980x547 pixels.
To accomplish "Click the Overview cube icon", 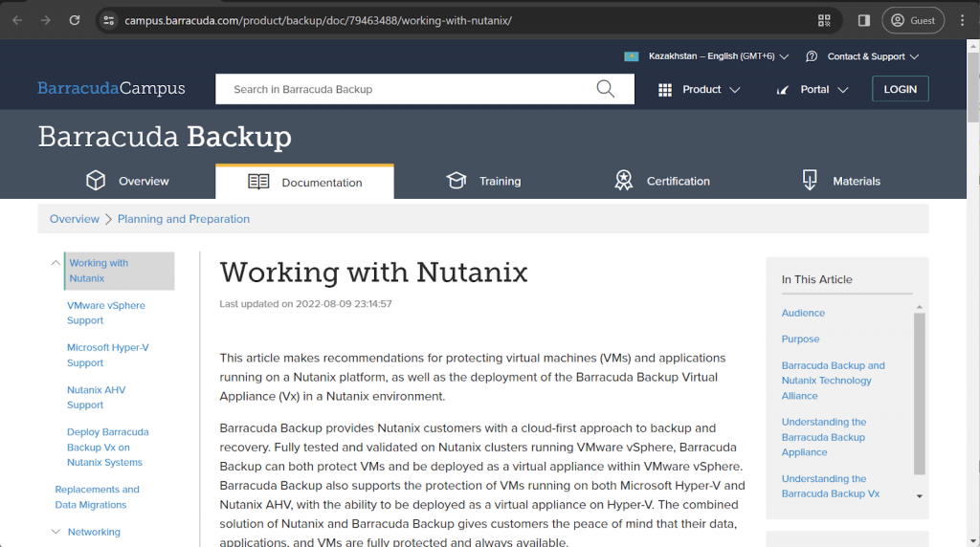I will point(96,181).
